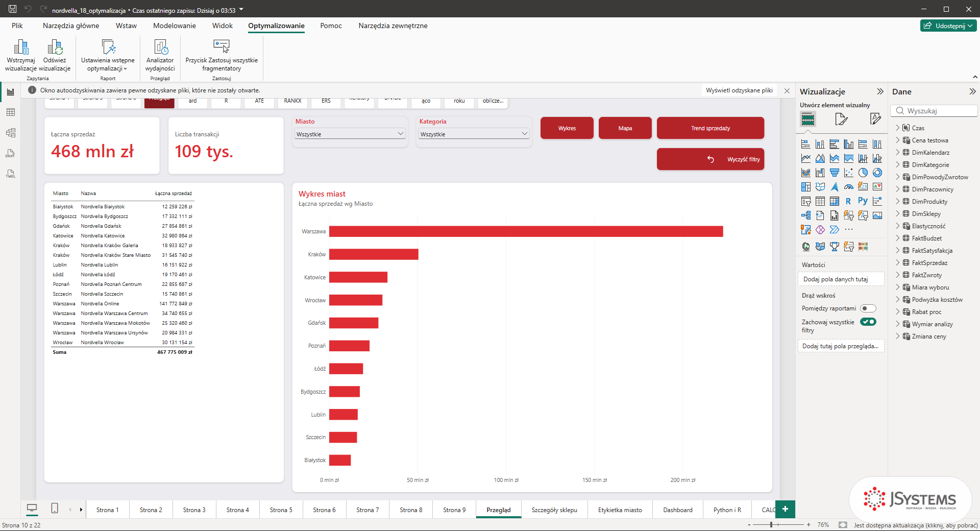The width and height of the screenshot is (980, 531).
Task: Open model view in left sidebar
Action: click(x=11, y=133)
